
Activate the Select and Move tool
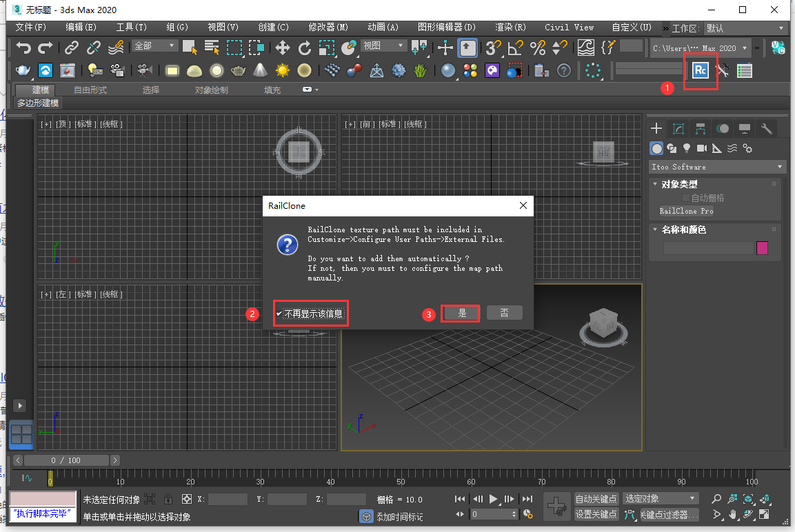[x=283, y=48]
